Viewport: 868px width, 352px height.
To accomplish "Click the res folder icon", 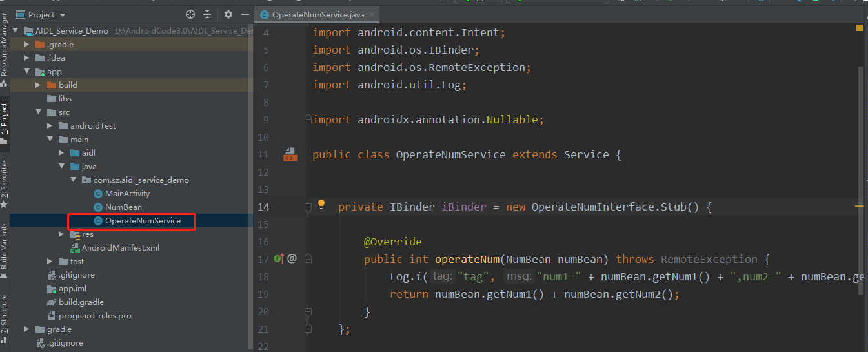I will (x=75, y=234).
